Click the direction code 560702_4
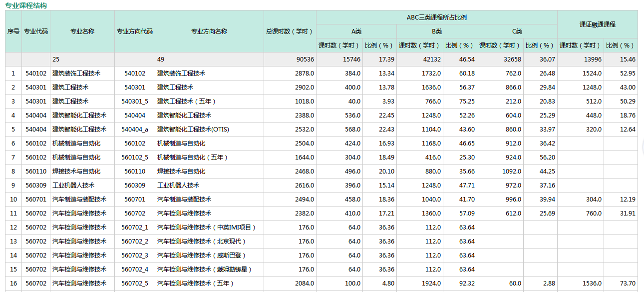The height and width of the screenshot is (292, 644). click(135, 269)
